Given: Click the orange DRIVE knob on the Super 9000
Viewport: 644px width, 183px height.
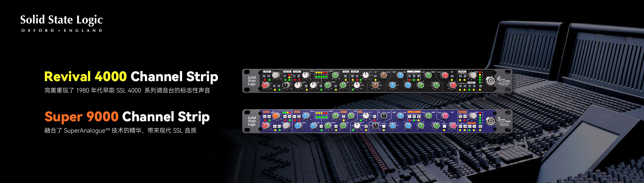Looking at the screenshot, I should pyautogui.click(x=275, y=115).
